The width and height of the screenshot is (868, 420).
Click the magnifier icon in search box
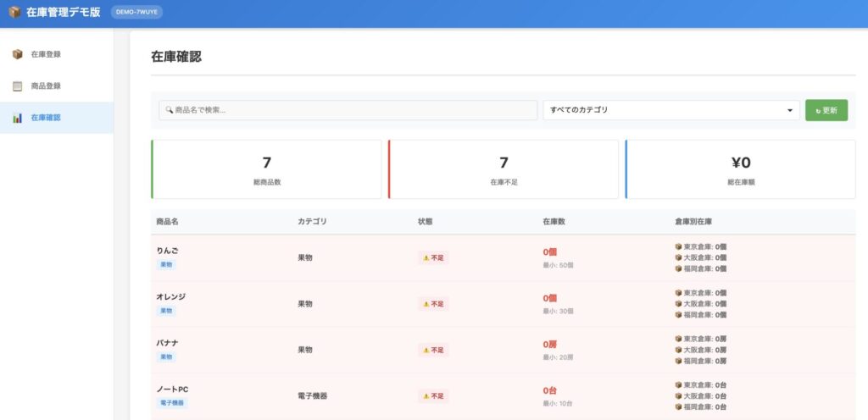[x=170, y=110]
